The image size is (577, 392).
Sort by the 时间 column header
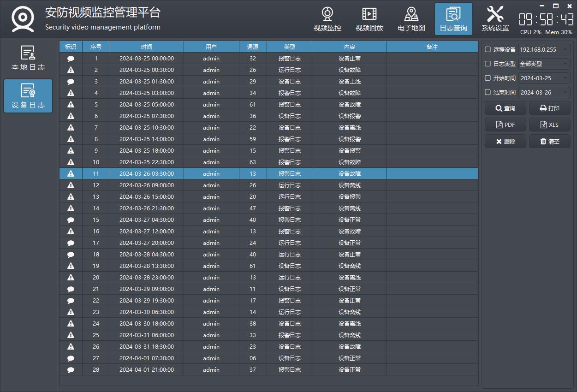(x=147, y=47)
